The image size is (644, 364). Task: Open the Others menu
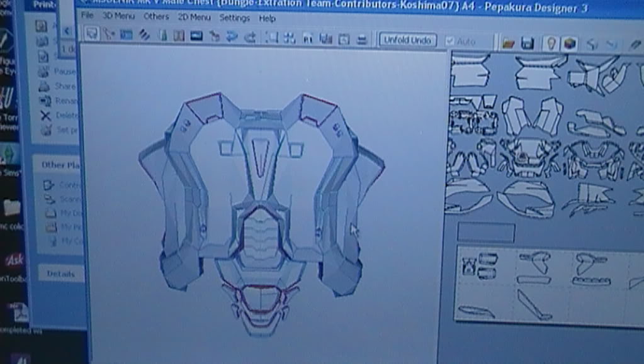point(156,16)
